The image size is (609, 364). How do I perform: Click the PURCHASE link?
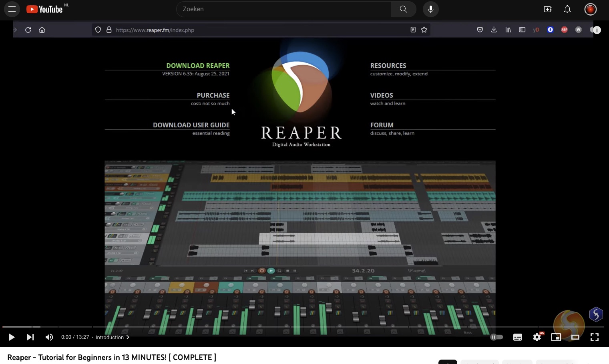coord(213,95)
